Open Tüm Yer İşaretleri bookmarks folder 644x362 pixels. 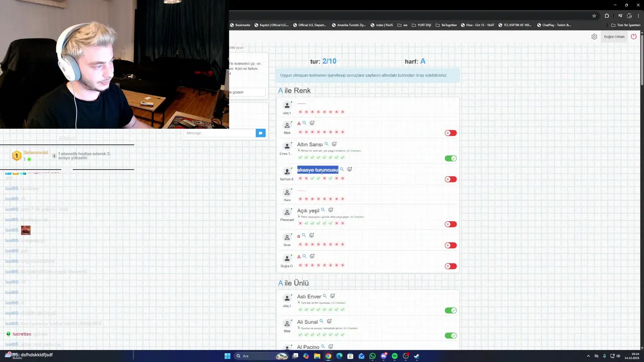(x=626, y=25)
